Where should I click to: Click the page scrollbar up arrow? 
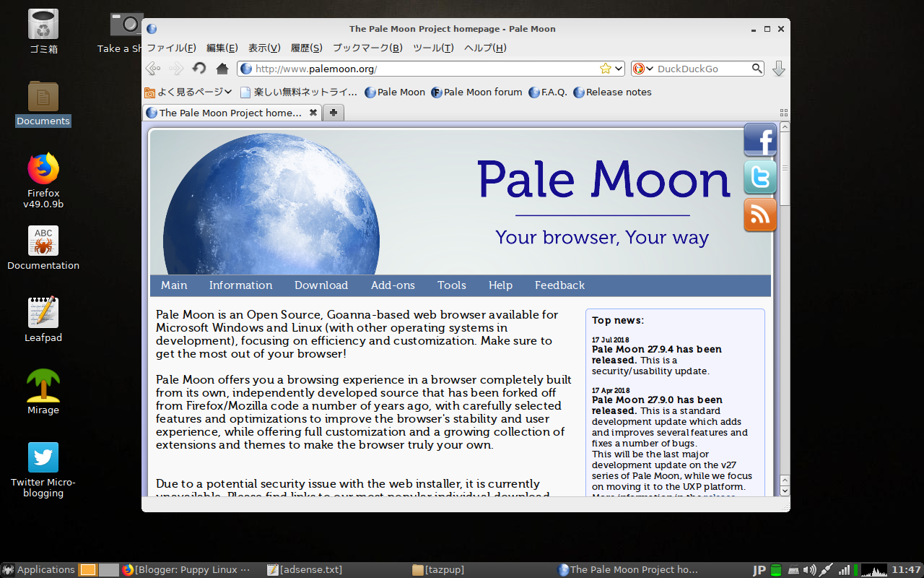coord(785,127)
